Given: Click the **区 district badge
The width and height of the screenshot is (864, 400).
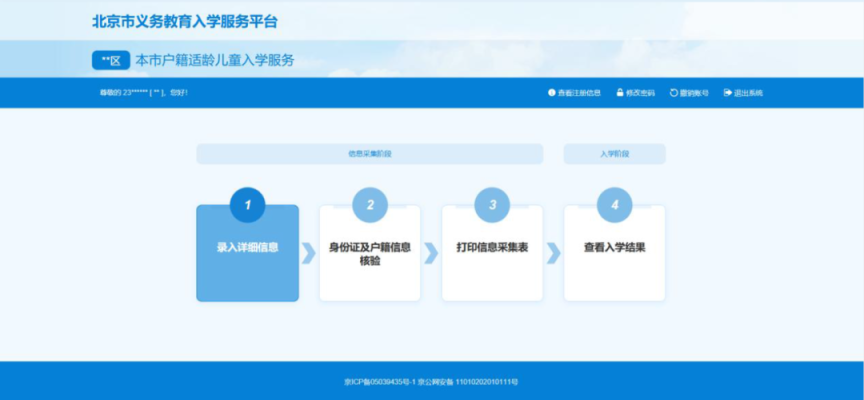Looking at the screenshot, I should [110, 60].
